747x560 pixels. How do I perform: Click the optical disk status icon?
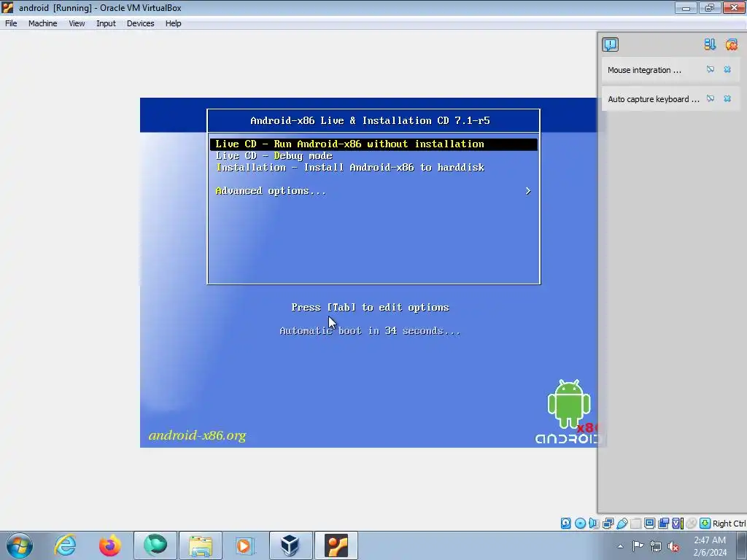tap(580, 524)
